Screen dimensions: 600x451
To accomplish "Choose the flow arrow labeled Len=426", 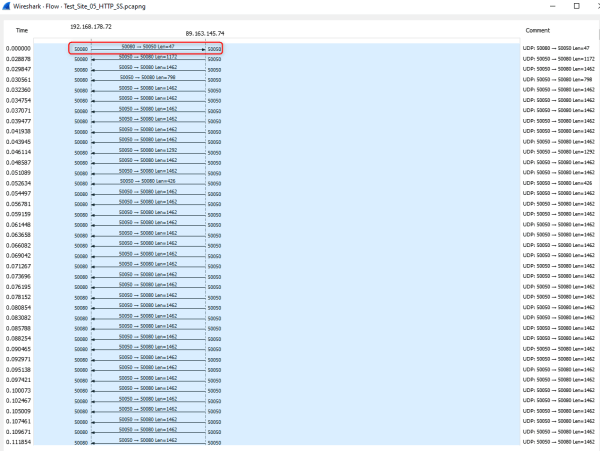I will coord(147,182).
